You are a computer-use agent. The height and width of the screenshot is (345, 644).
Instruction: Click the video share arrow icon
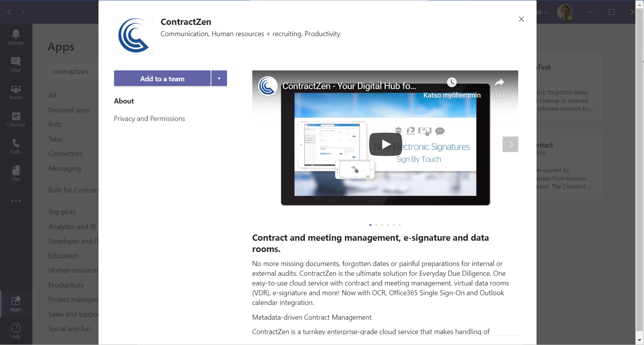pyautogui.click(x=499, y=82)
